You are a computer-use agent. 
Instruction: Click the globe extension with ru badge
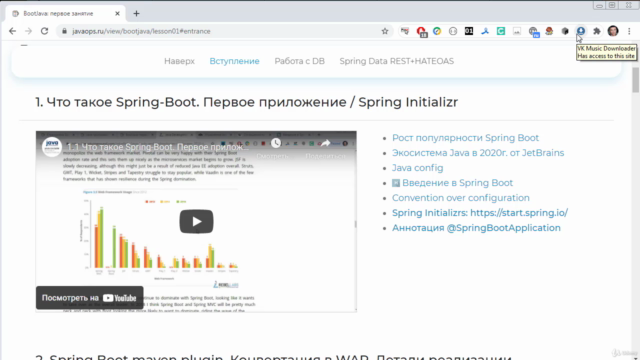pyautogui.click(x=533, y=31)
